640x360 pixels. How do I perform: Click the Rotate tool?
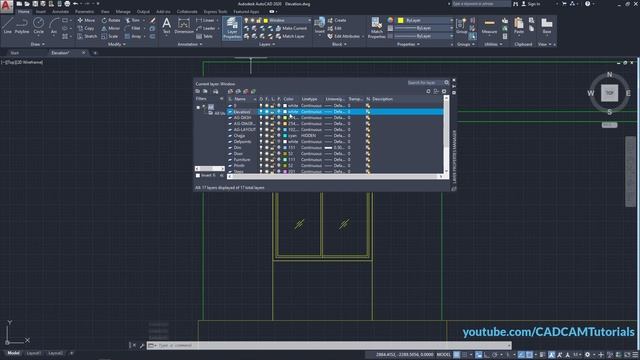click(111, 20)
